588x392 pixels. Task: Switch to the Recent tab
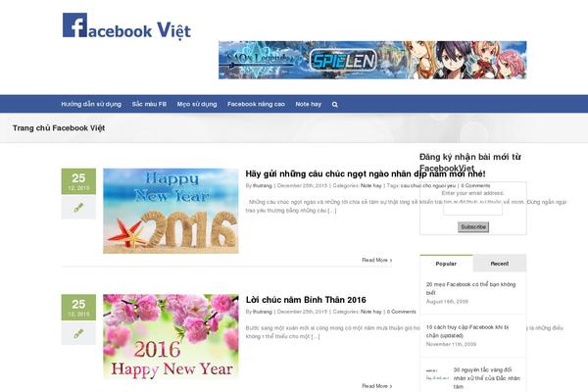pyautogui.click(x=500, y=264)
